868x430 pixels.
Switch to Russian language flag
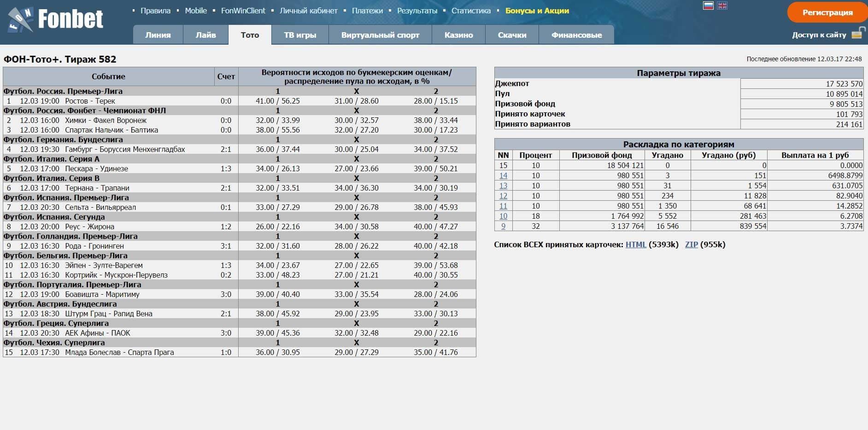[x=708, y=6]
